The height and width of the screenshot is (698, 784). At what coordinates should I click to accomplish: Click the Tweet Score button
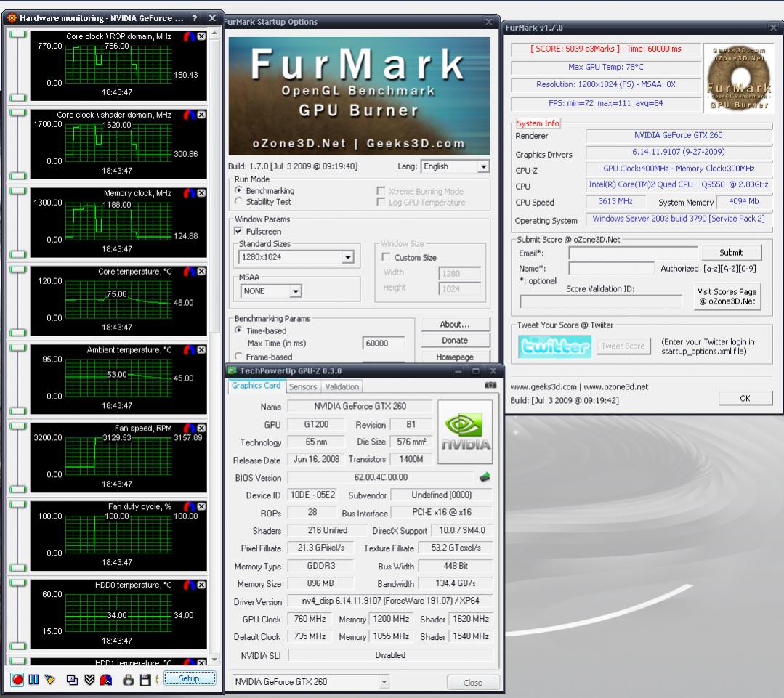coord(623,346)
